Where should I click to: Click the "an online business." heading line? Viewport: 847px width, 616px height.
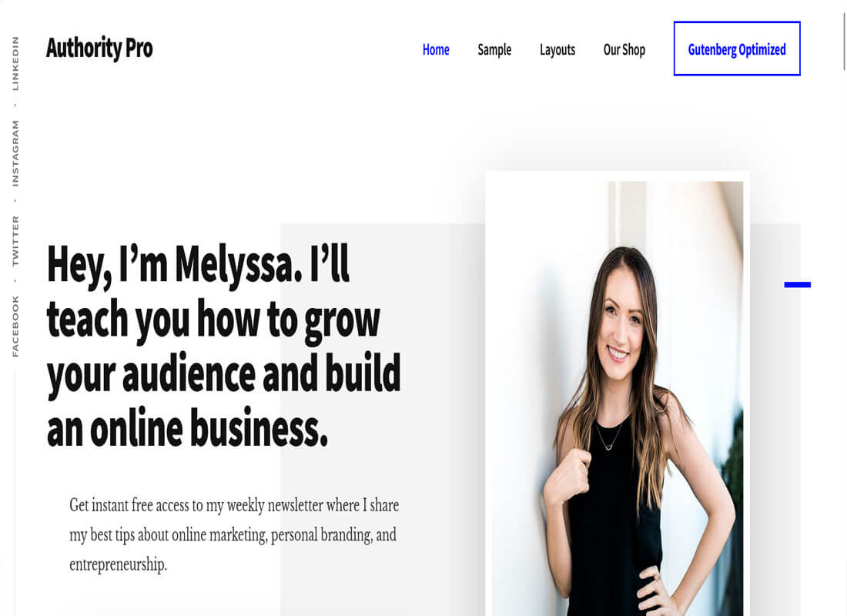[187, 428]
